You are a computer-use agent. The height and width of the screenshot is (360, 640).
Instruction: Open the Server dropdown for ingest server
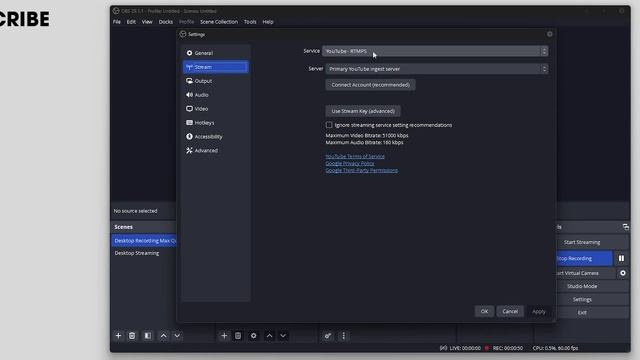(x=437, y=69)
